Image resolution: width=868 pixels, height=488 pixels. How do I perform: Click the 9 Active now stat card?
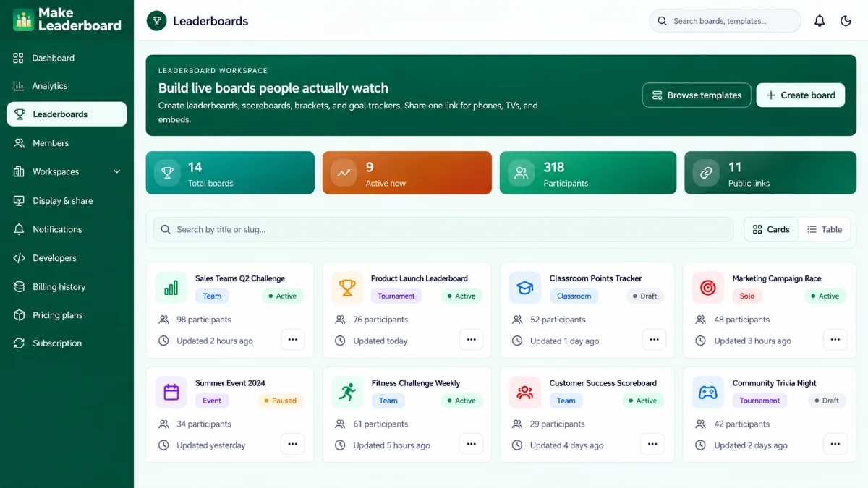coord(407,173)
